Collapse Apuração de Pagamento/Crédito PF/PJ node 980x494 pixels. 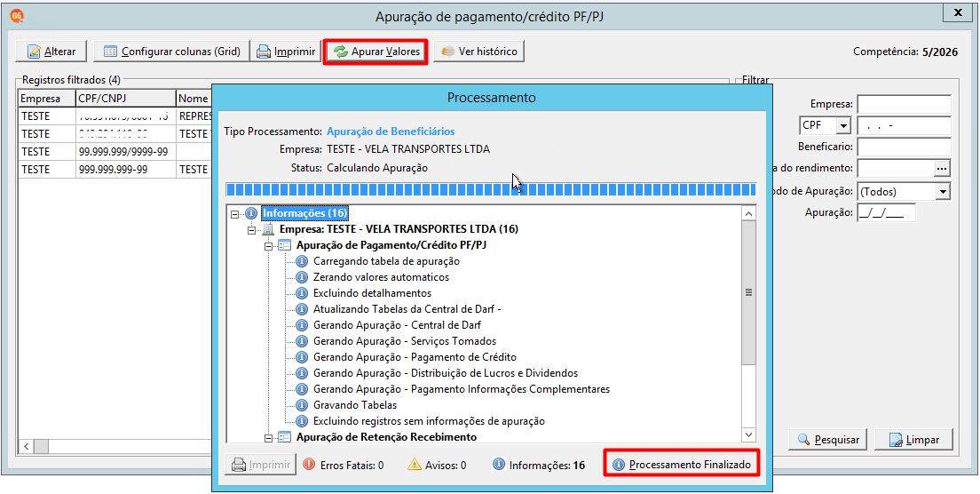pos(268,245)
